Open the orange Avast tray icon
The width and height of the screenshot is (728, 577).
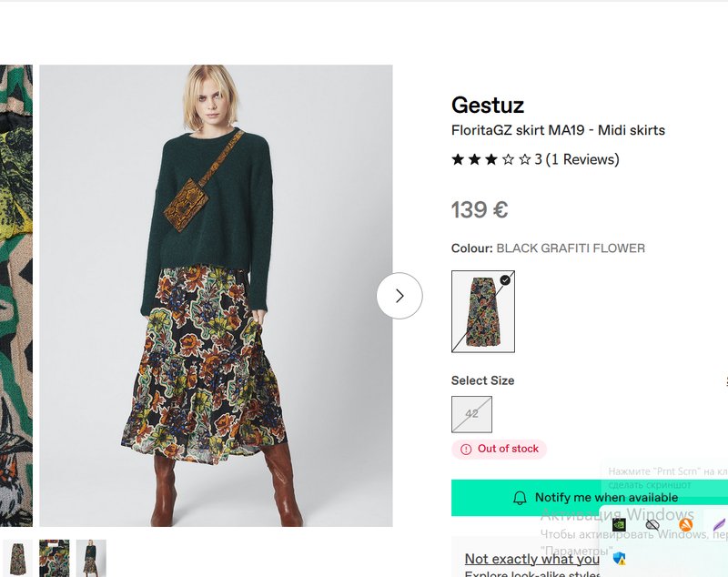(x=685, y=524)
